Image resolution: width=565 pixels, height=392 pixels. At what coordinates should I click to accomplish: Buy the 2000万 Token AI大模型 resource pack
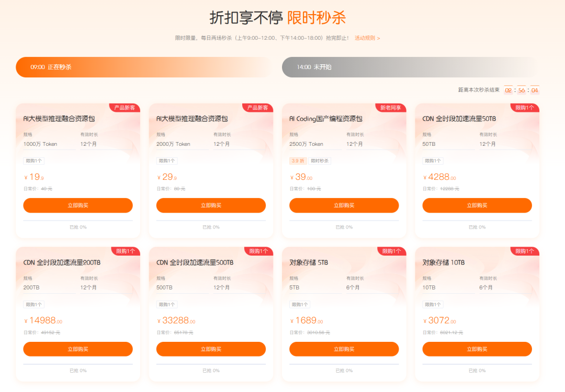tap(211, 205)
